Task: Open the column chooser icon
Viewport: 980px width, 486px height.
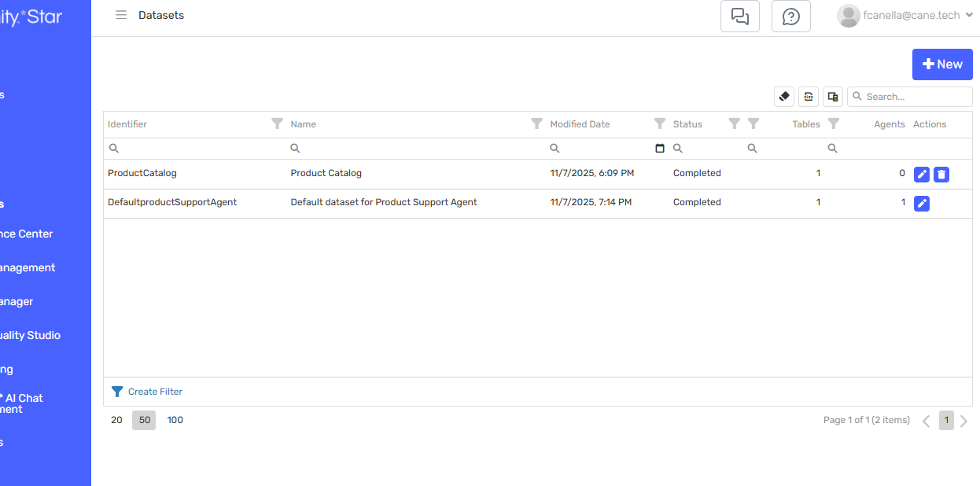Action: 832,97
